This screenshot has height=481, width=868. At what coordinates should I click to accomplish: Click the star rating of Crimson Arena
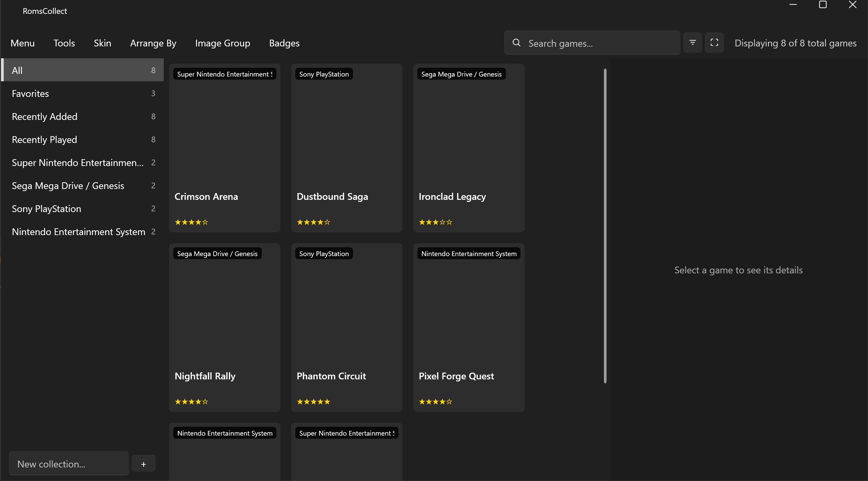191,222
